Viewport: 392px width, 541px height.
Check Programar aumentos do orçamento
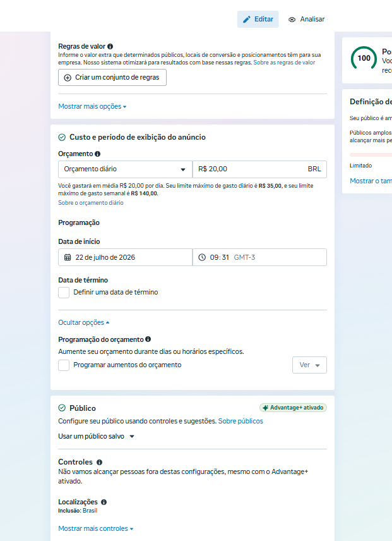pyautogui.click(x=64, y=365)
